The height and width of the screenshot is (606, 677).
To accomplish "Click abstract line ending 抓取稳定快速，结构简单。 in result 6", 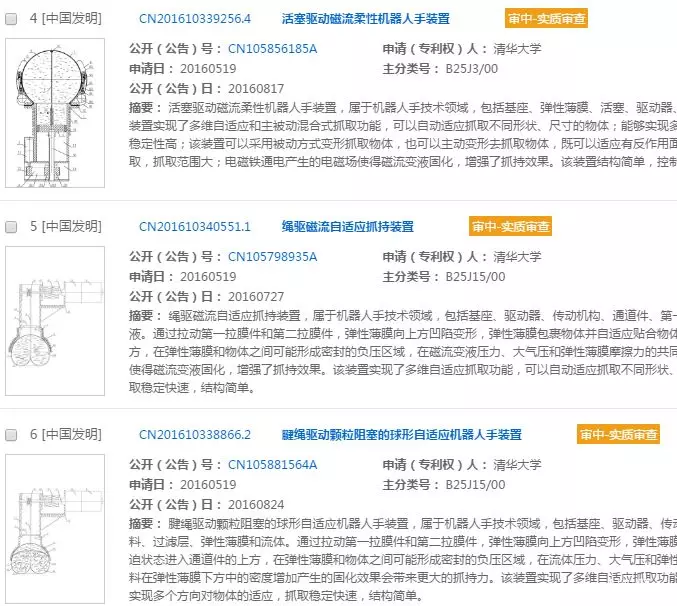I will [275, 596].
